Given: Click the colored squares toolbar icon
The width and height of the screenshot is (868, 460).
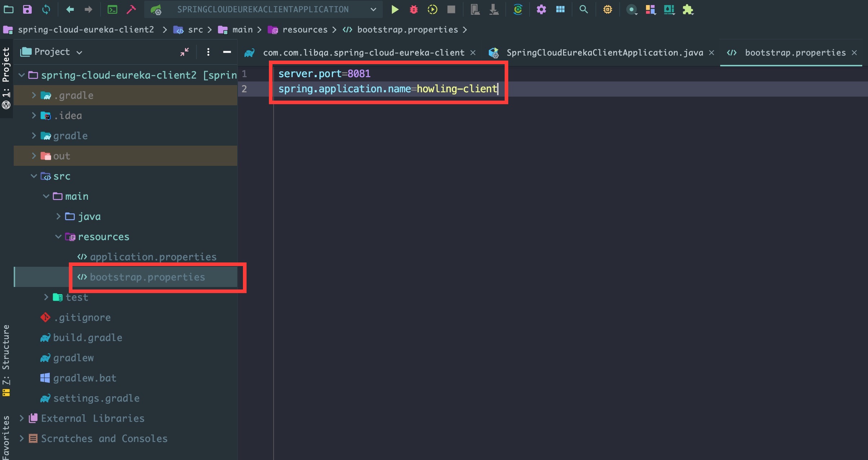Looking at the screenshot, I should [651, 9].
